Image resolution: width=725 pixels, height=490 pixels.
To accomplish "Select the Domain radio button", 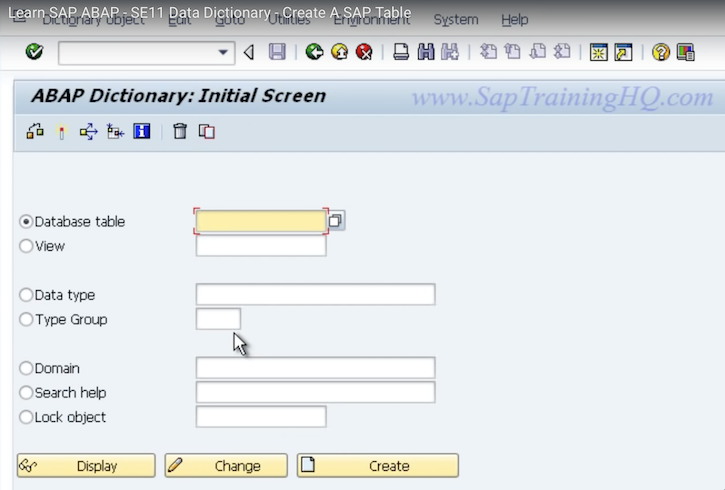I will (26, 369).
